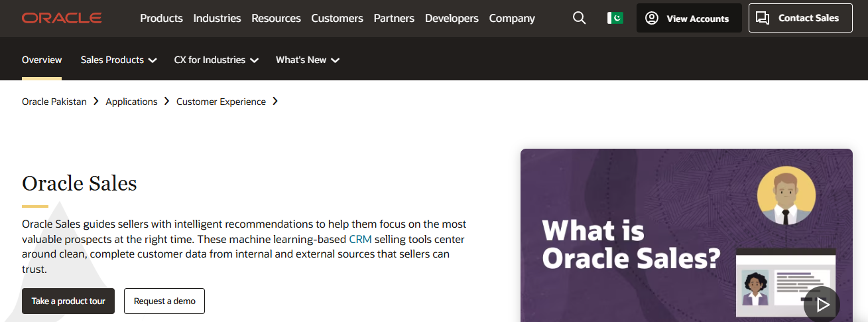Expand the Sales Products dropdown
Screen dimensions: 868x322
click(x=119, y=60)
